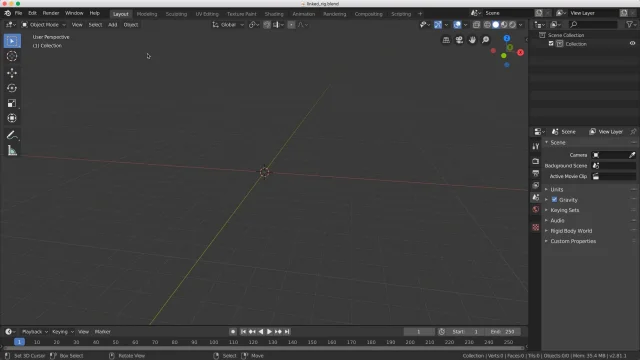640x360 pixels.
Task: Switch to the Shading workspace tab
Action: click(274, 14)
